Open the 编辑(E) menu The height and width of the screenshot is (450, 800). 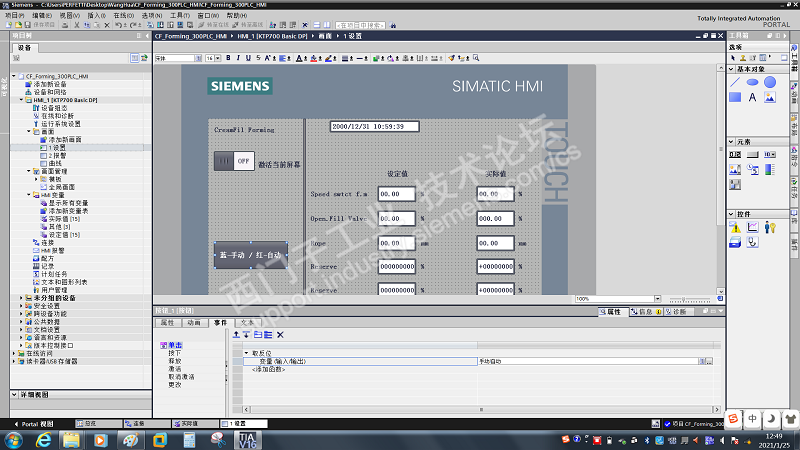coord(42,15)
